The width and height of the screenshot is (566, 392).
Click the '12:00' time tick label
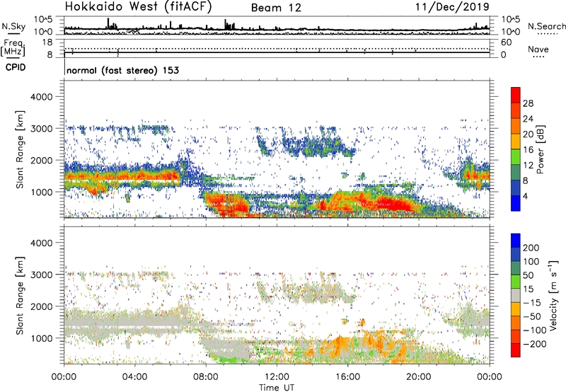277,377
